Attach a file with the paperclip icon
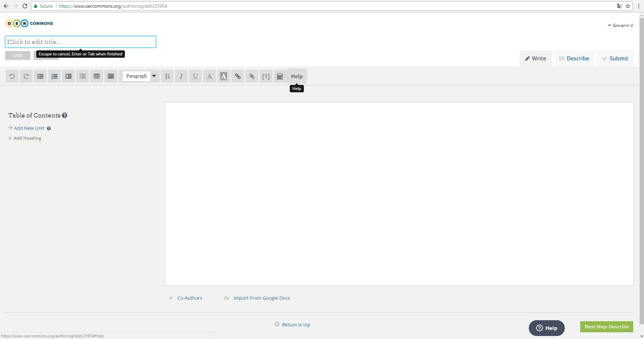This screenshot has width=644, height=339. click(x=252, y=77)
